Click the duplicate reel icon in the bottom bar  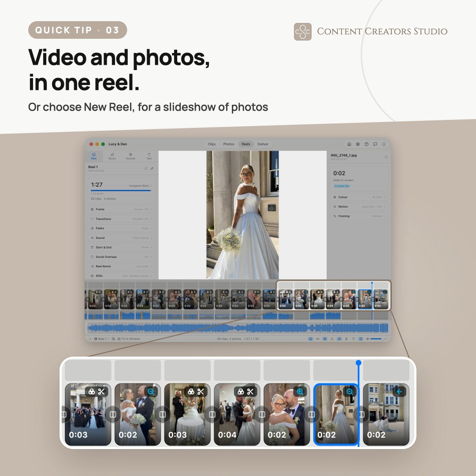113,339
